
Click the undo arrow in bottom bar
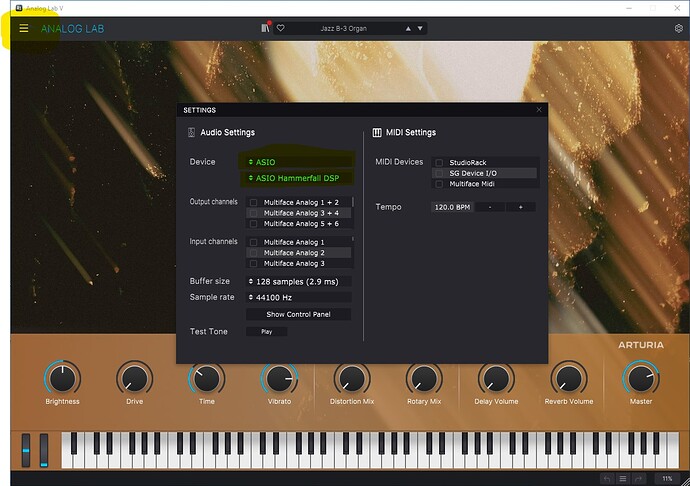[607, 479]
